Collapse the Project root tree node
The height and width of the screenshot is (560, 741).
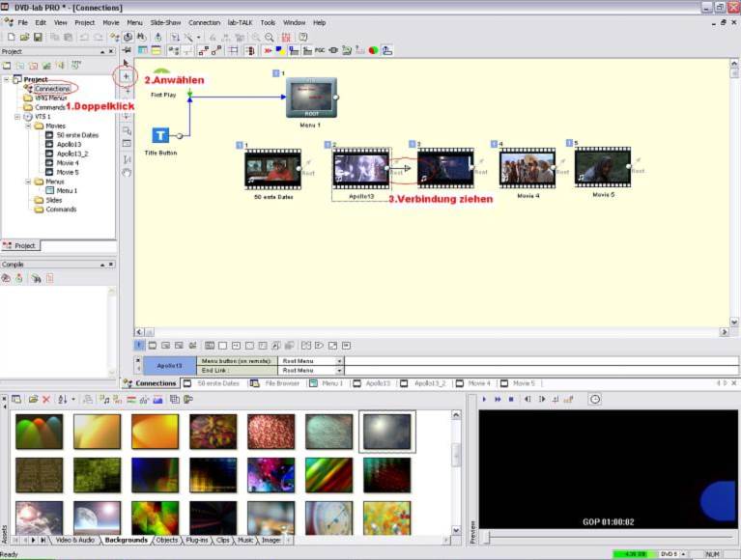pos(6,79)
